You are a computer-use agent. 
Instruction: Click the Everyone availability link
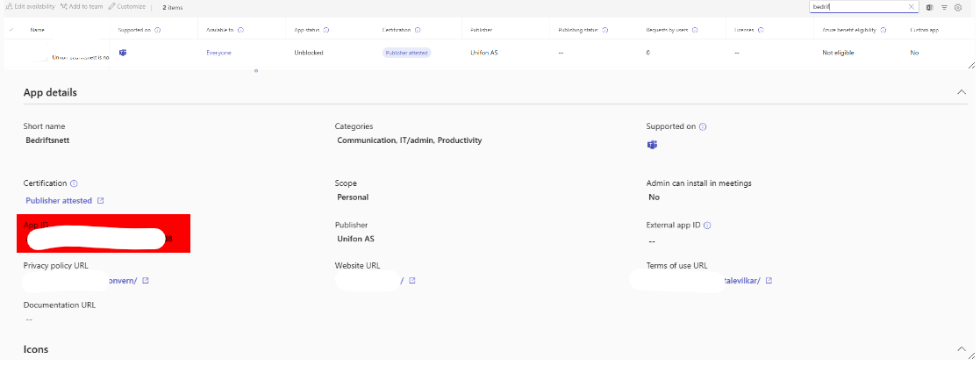(x=218, y=53)
